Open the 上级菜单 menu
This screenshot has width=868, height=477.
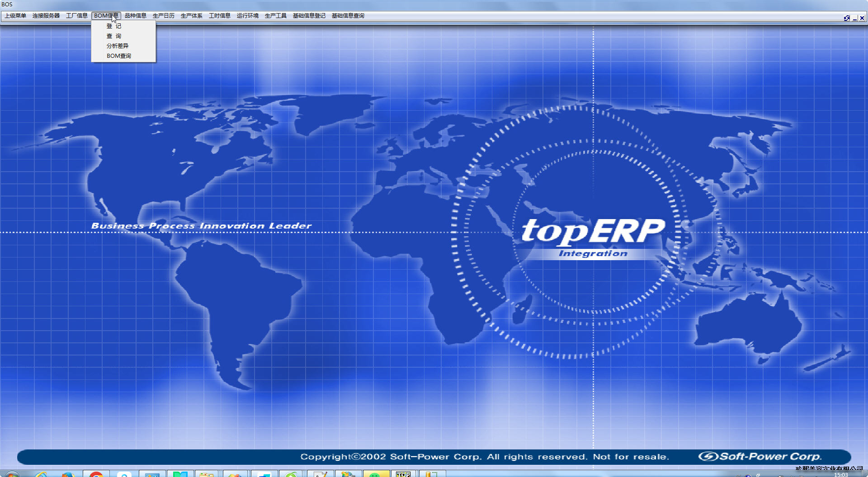click(15, 16)
